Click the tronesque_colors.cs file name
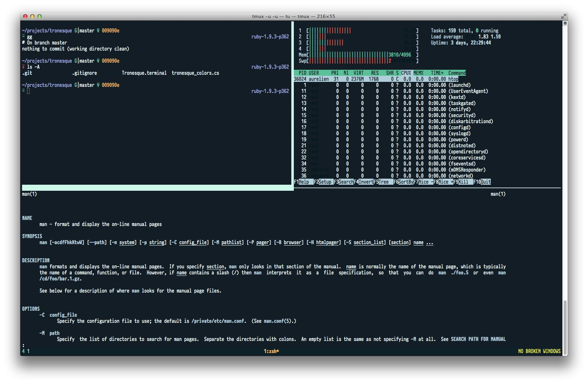The height and width of the screenshot is (384, 588). [x=196, y=73]
